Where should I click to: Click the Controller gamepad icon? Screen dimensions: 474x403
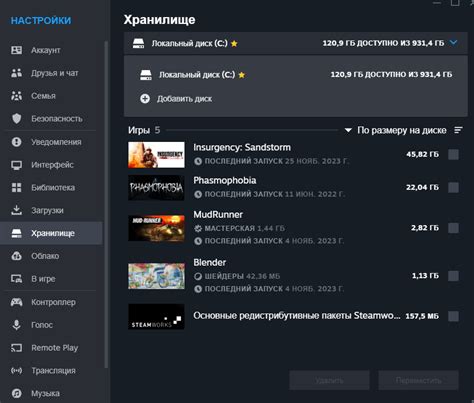[x=16, y=302]
